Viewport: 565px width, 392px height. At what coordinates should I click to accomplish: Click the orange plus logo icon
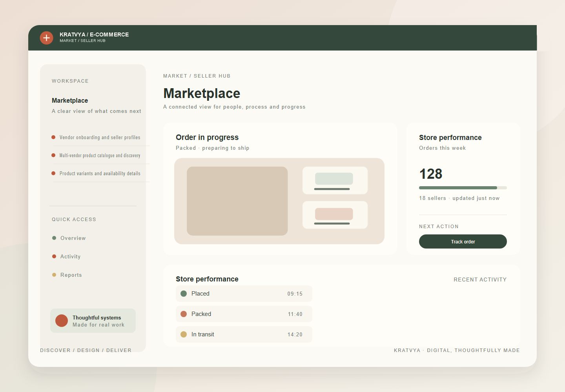point(46,38)
